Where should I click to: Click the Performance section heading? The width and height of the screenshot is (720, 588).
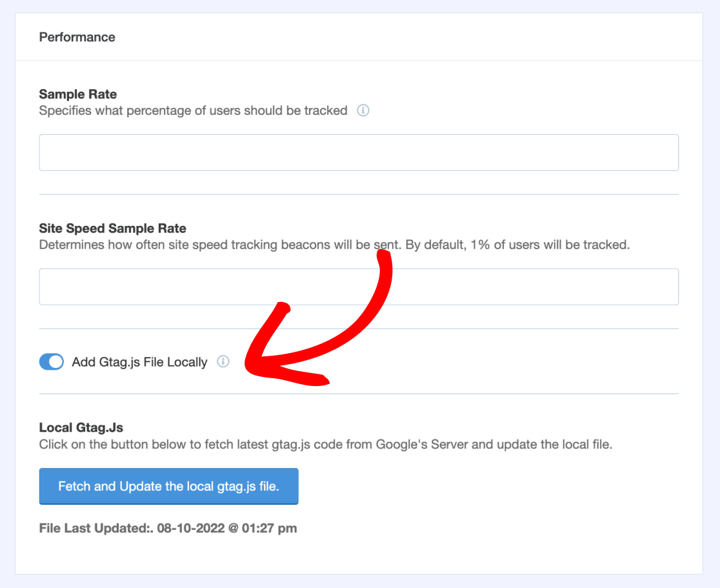click(77, 37)
